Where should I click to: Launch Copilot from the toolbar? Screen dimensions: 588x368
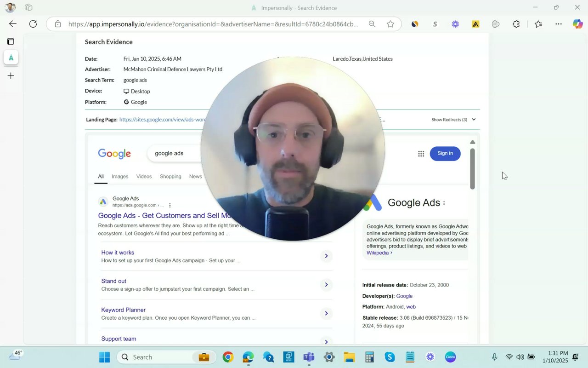click(x=577, y=24)
